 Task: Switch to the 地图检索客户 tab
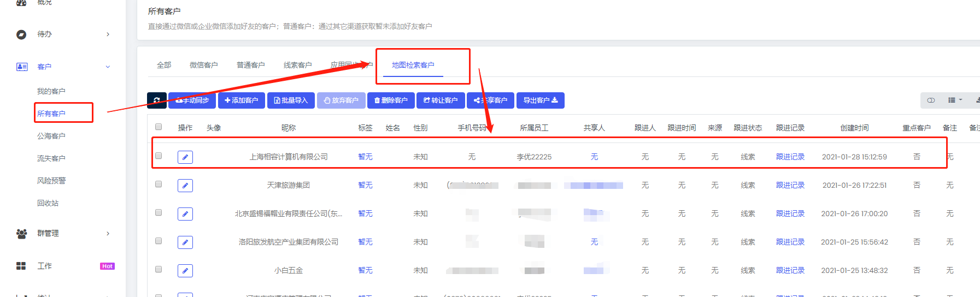[x=413, y=65]
